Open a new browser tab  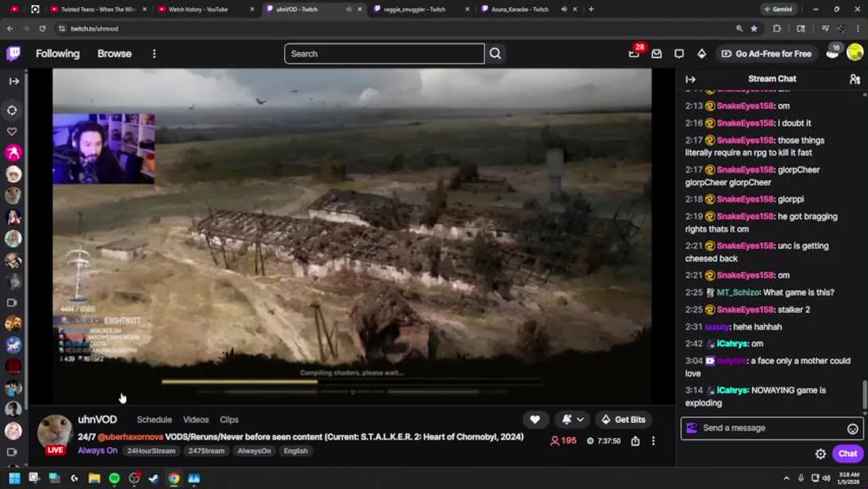pos(591,10)
